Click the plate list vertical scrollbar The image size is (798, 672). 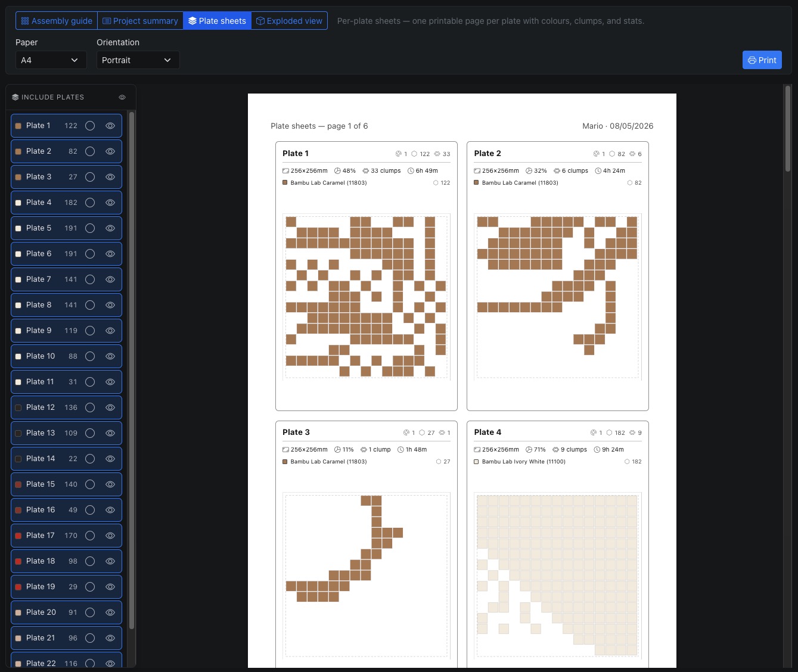[x=132, y=369]
